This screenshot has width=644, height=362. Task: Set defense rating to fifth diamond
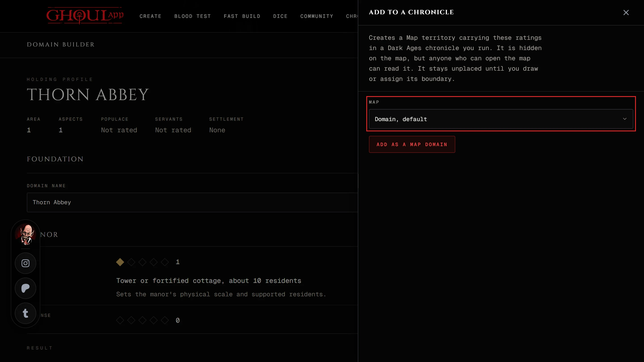[165, 320]
